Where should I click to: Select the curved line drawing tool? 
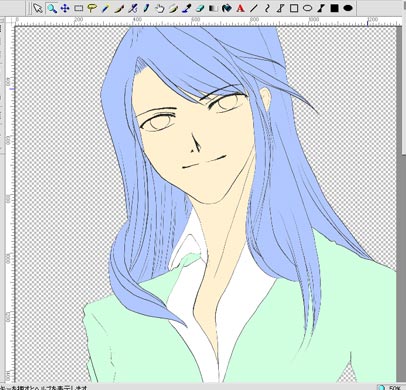267,8
